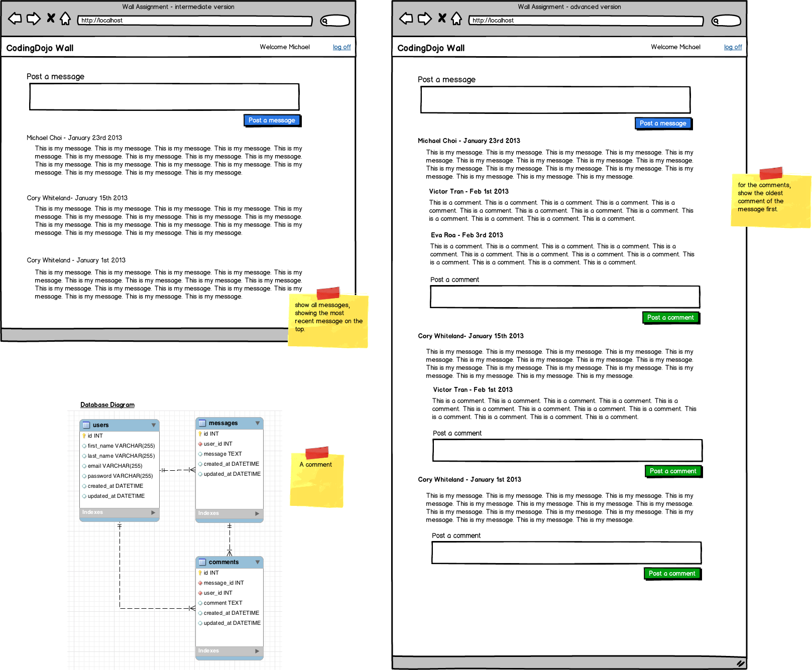The height and width of the screenshot is (670, 812).
Task: Collapse the comments table header arrow
Action: click(x=258, y=562)
